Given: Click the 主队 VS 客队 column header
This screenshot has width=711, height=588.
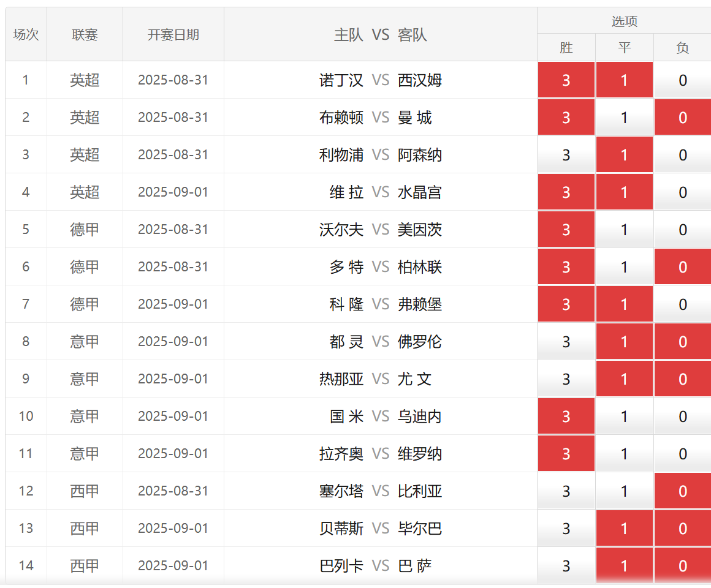Looking at the screenshot, I should click(x=381, y=34).
